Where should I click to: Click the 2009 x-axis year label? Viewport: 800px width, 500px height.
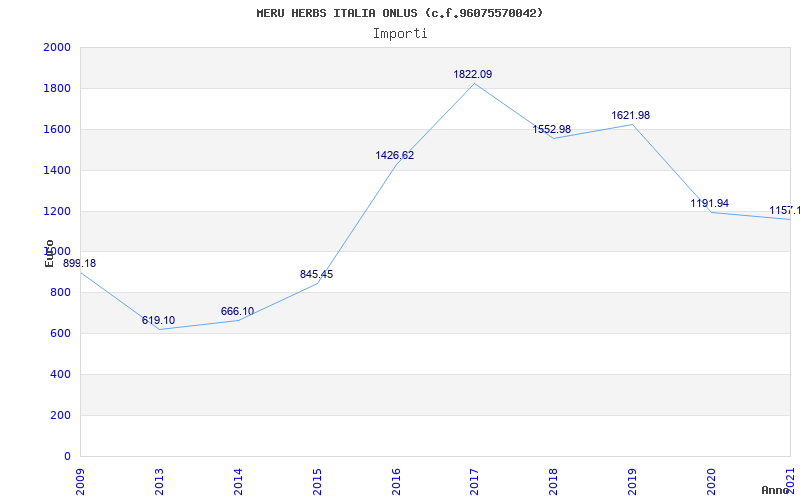81,482
